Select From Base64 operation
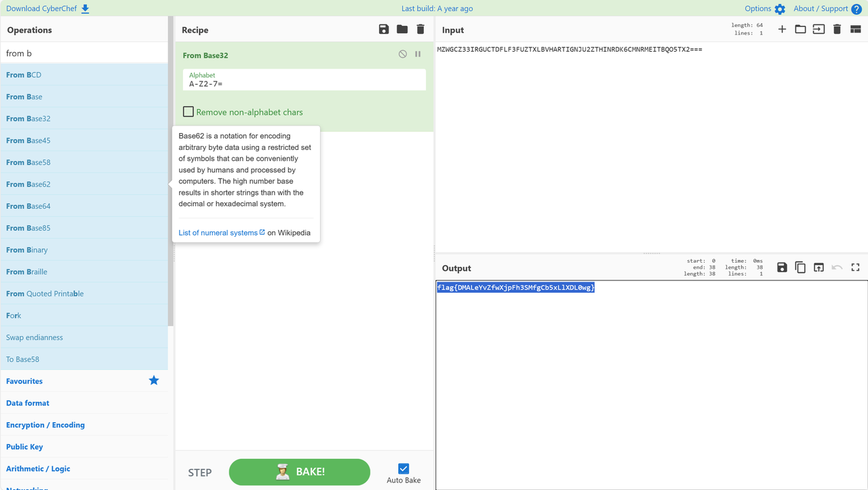 coord(28,206)
